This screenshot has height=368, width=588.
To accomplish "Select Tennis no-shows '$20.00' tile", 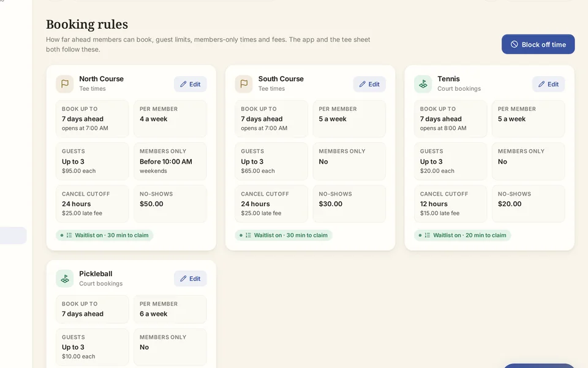I will point(529,204).
